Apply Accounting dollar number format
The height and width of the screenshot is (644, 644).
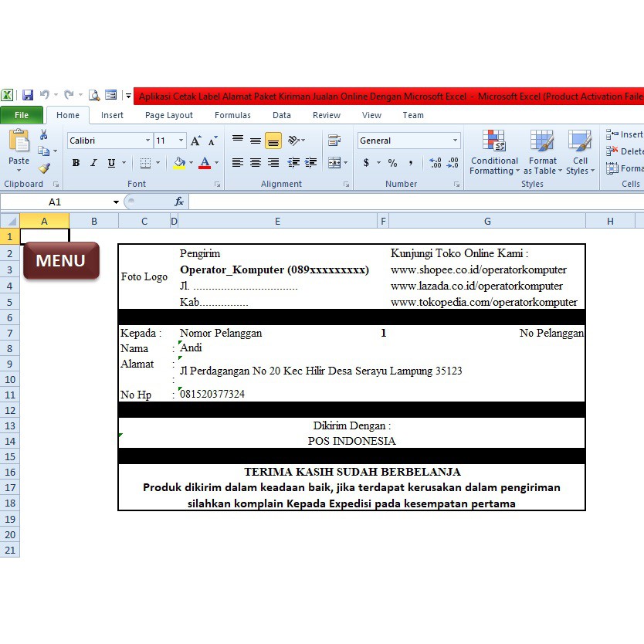tap(366, 163)
